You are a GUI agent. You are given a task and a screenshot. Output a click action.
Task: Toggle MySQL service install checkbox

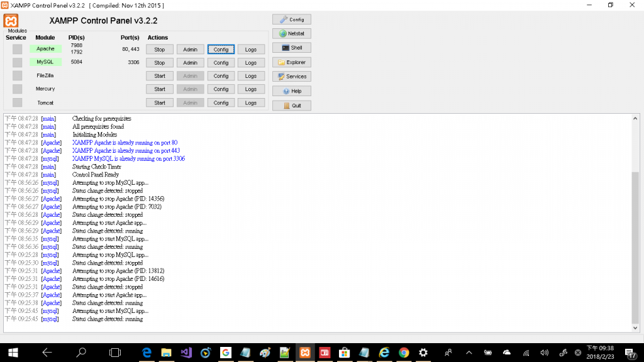(17, 62)
